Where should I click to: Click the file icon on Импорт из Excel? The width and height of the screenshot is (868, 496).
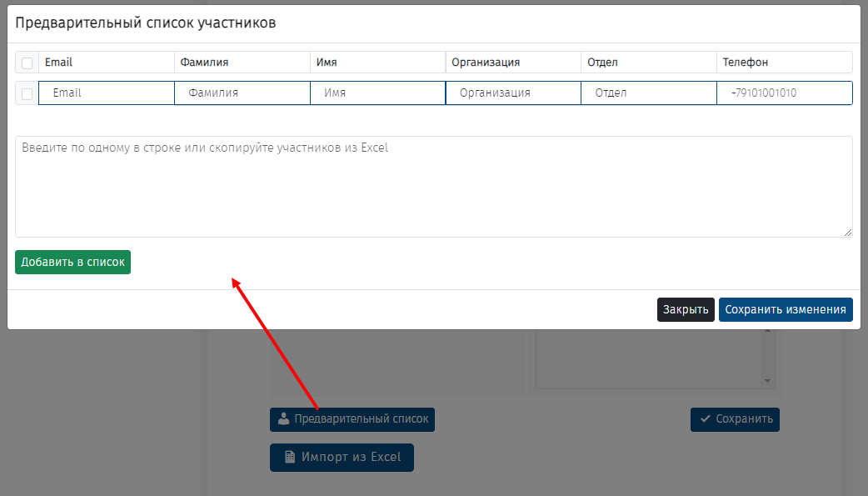pyautogui.click(x=290, y=457)
